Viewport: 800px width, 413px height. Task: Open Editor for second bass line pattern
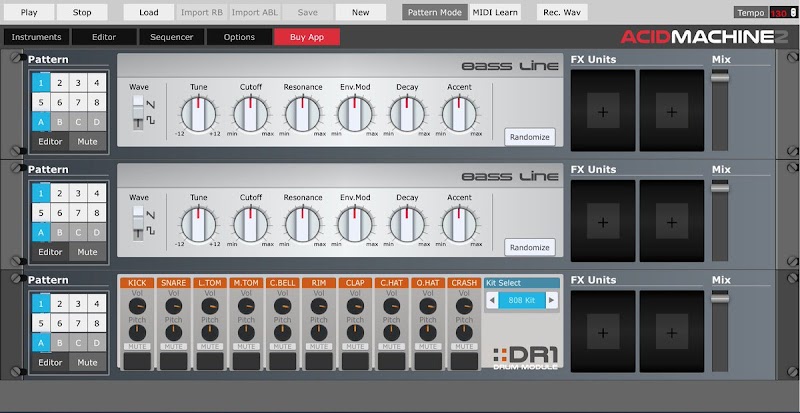coord(51,252)
